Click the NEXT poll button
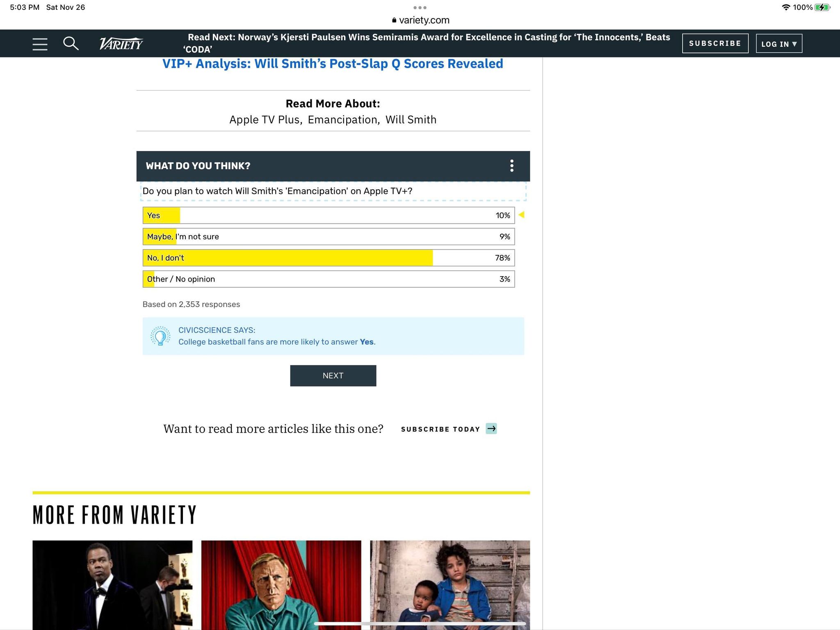 pyautogui.click(x=333, y=376)
